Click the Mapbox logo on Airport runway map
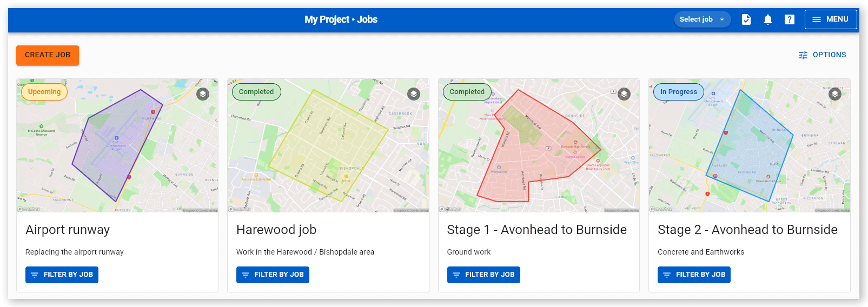This screenshot has width=868, height=307. [x=29, y=209]
